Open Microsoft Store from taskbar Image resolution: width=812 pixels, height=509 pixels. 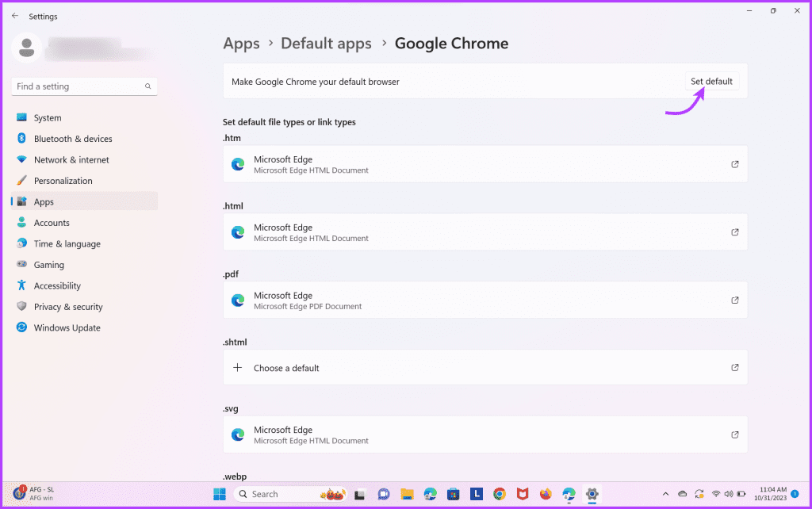tap(453, 494)
